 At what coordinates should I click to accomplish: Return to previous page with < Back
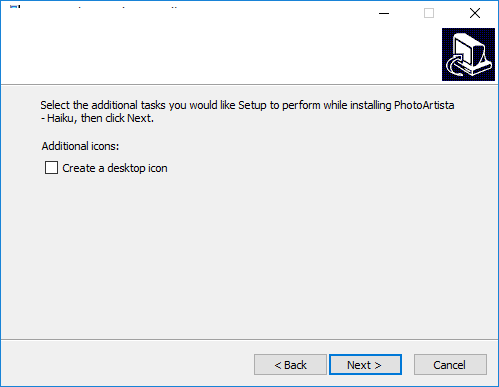point(290,365)
